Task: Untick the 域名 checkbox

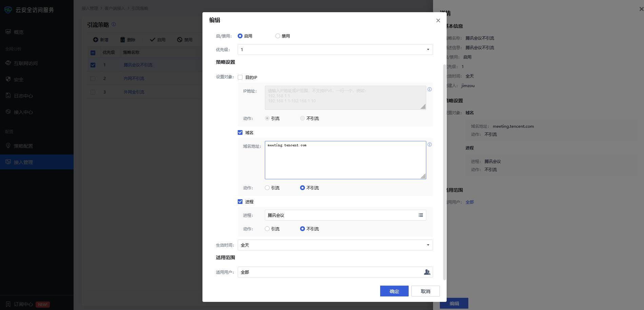Action: coord(240,132)
